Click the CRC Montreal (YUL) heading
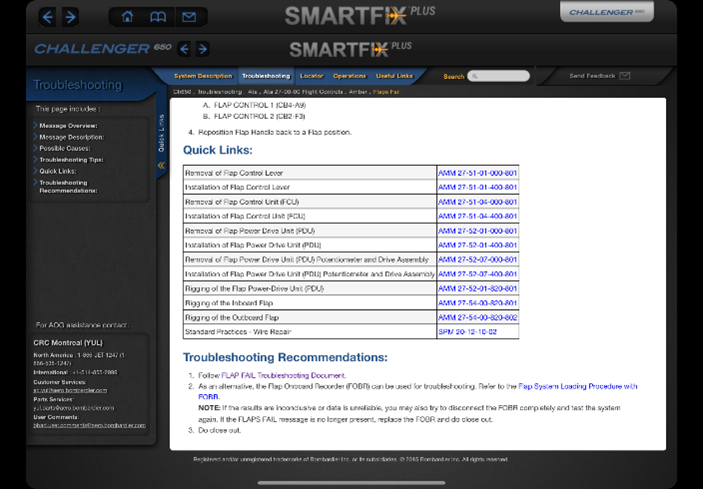The image size is (703, 489). [x=68, y=342]
